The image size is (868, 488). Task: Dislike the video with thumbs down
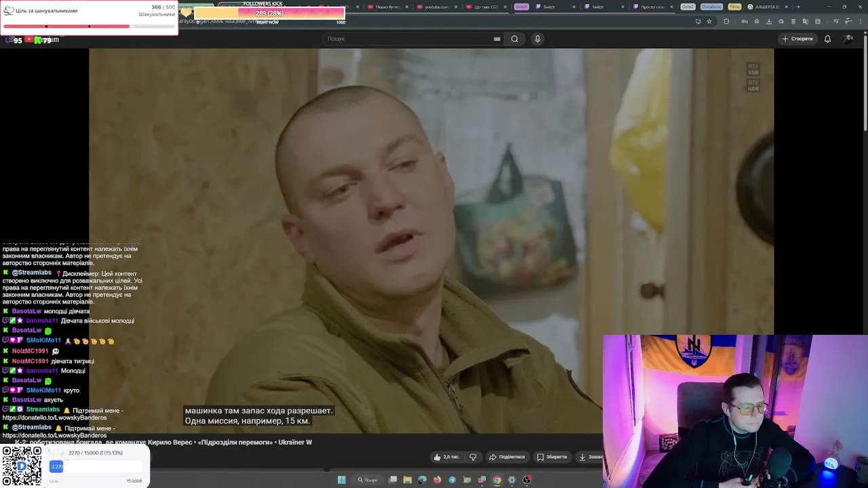pyautogui.click(x=473, y=457)
